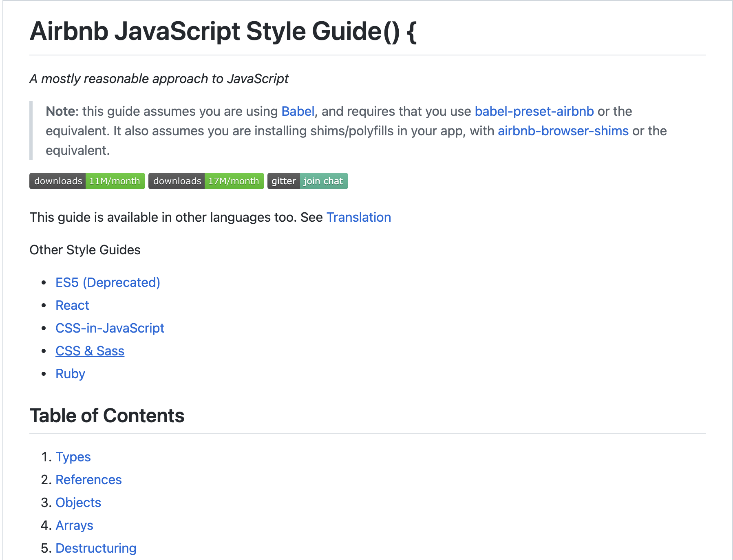Navigate to the References section
This screenshot has height=560, width=733.
click(x=88, y=480)
